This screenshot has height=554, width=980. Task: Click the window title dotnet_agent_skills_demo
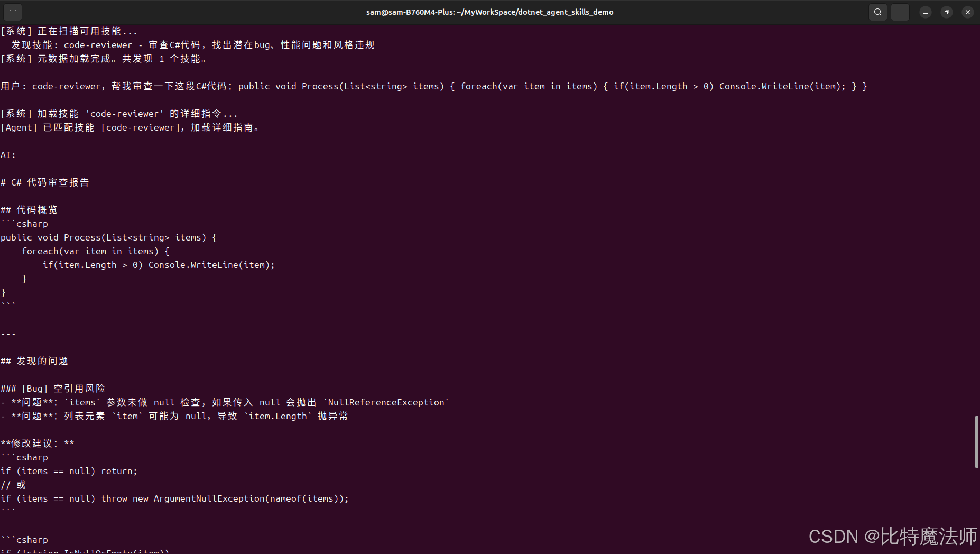point(489,12)
